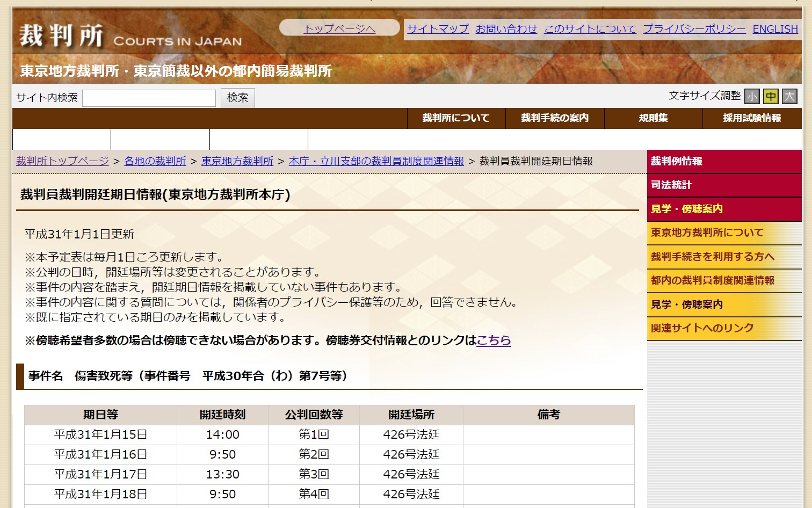Set text size to small (小)

pyautogui.click(x=752, y=96)
